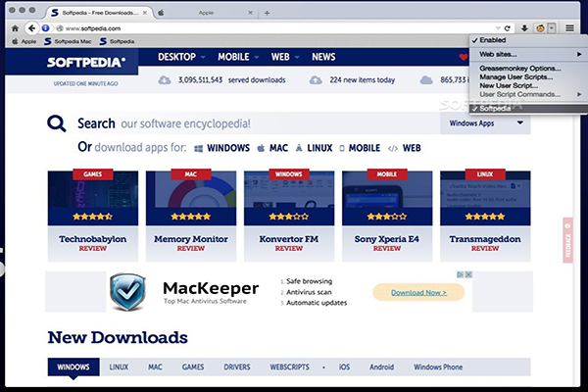Select the MAC downloads tab
This screenshot has width=588, height=392.
[x=155, y=367]
